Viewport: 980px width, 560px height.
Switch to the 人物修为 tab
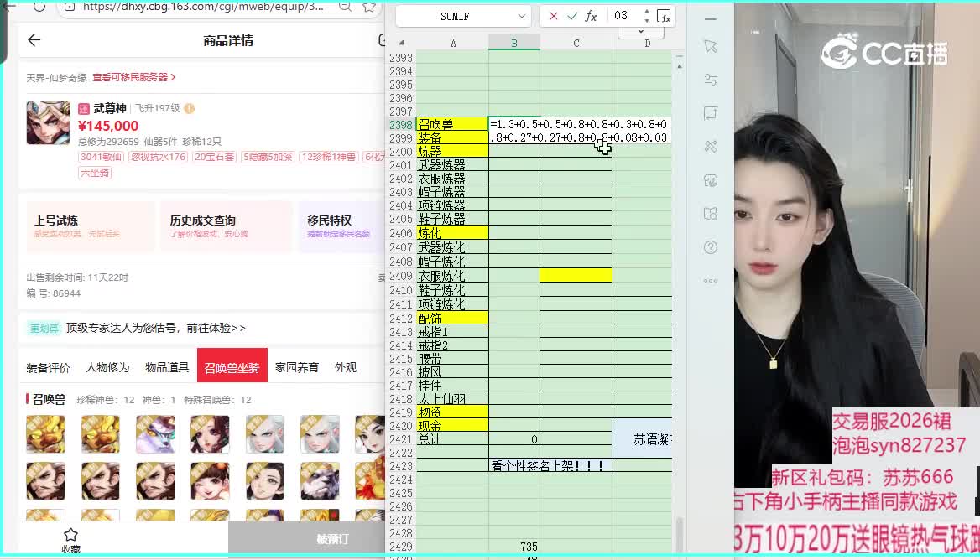(107, 367)
